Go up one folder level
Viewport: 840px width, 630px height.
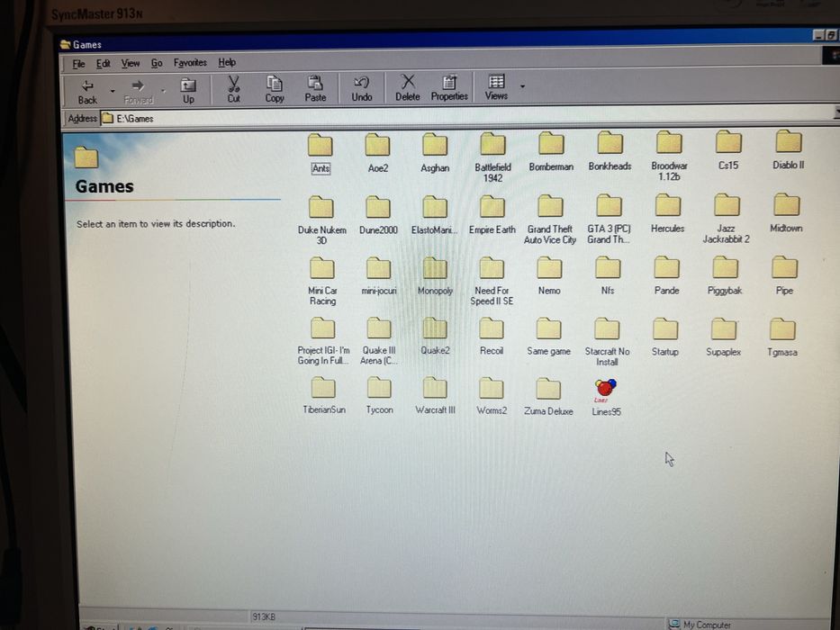(188, 91)
